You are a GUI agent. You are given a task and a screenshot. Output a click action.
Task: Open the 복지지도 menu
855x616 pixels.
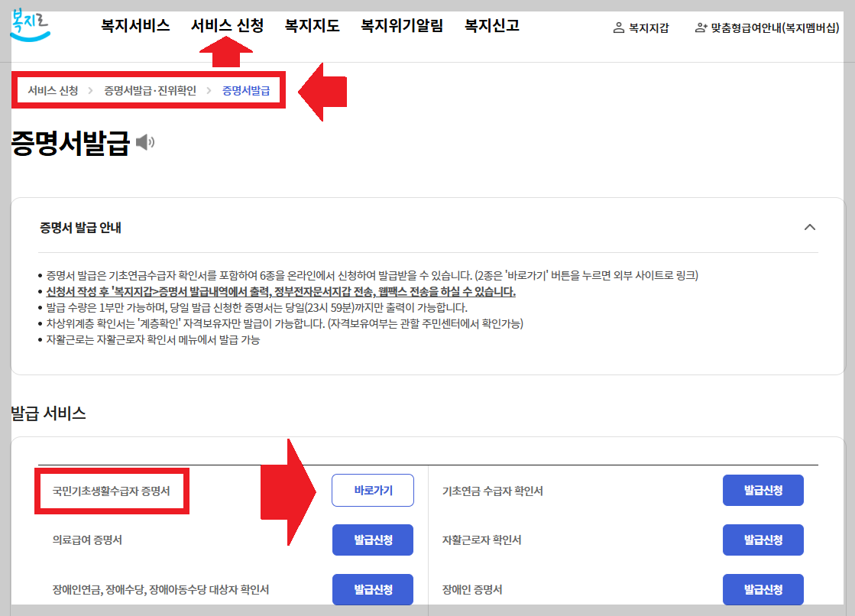313,25
